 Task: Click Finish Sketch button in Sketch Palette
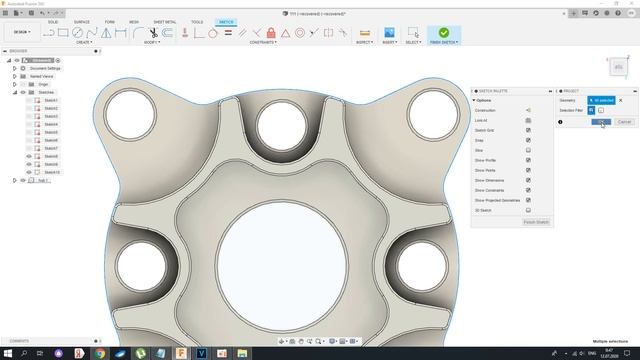[x=536, y=222]
